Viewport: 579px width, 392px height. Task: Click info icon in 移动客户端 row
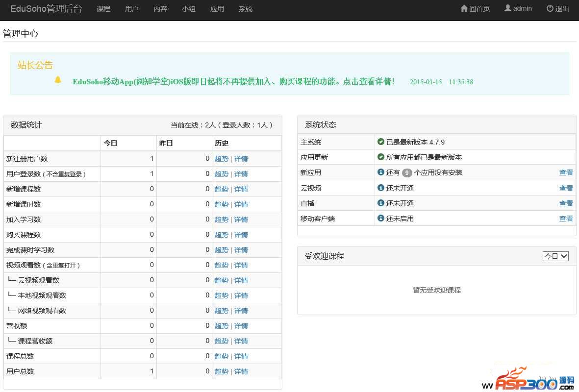point(381,218)
